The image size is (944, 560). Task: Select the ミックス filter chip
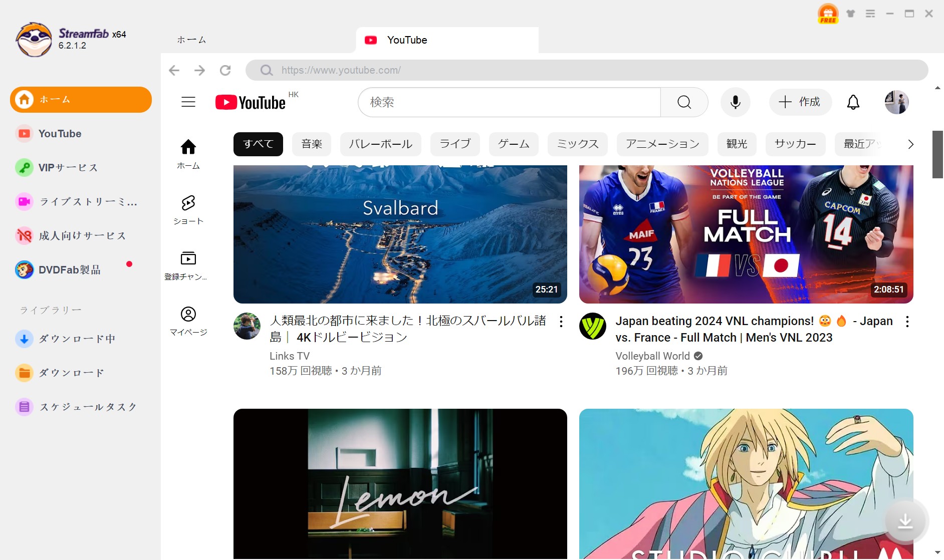click(x=578, y=144)
